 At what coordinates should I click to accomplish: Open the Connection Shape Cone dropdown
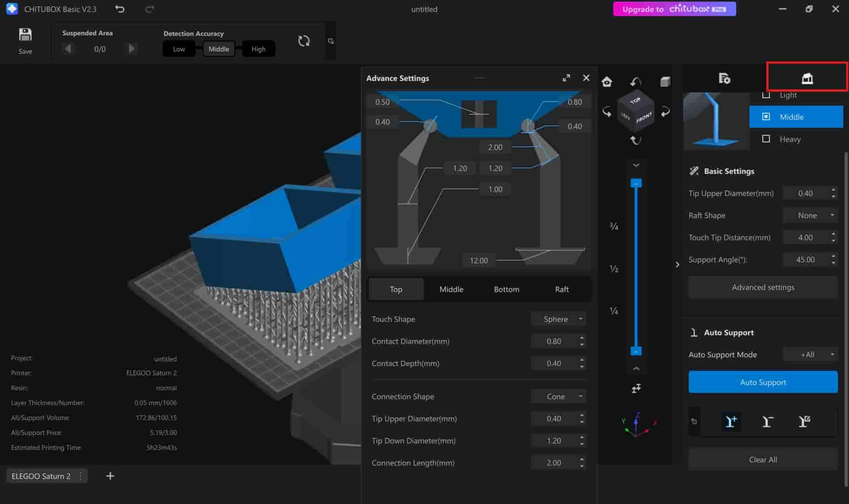click(558, 396)
